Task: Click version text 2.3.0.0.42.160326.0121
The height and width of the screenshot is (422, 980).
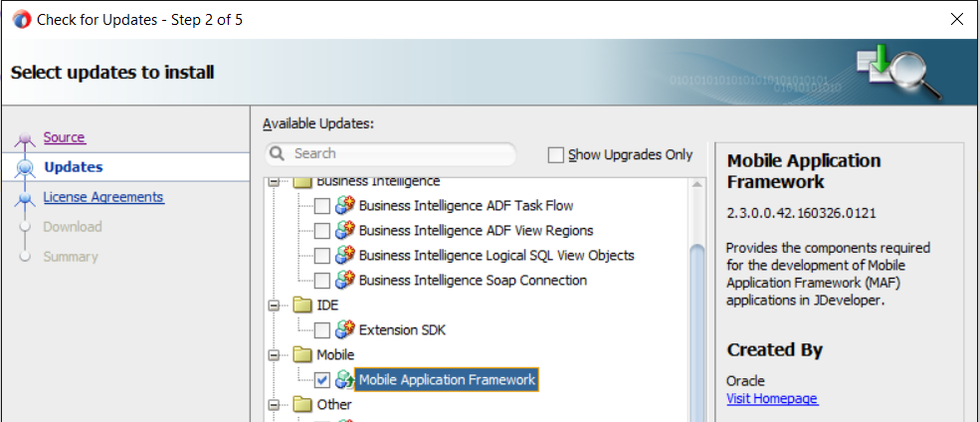Action: point(801,213)
